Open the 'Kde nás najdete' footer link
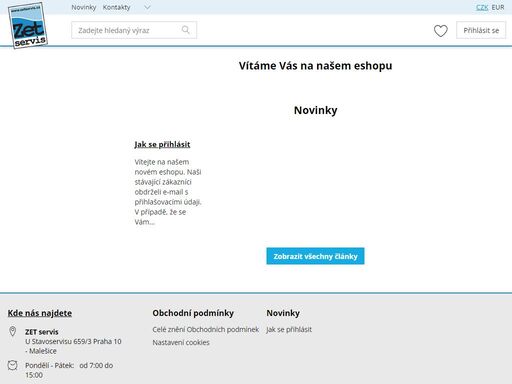The width and height of the screenshot is (512, 384). 40,313
